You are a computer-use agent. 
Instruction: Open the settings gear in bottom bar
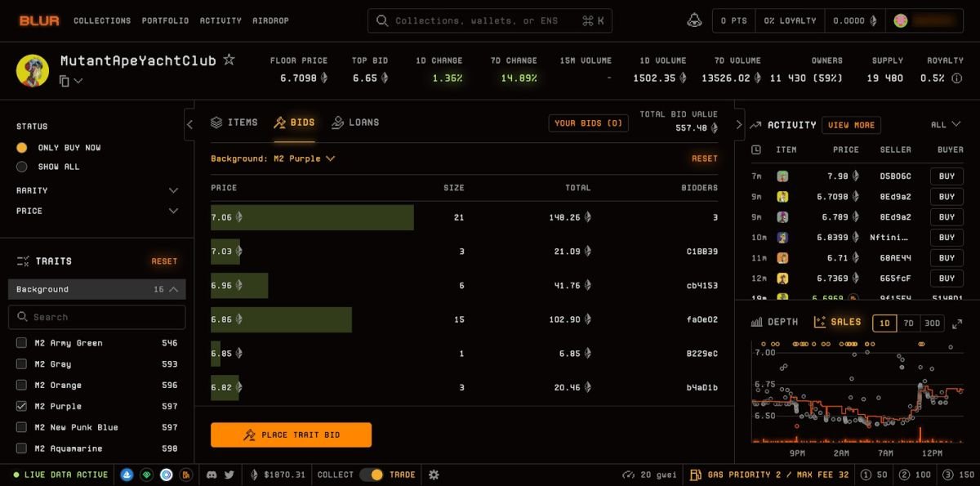click(x=434, y=475)
